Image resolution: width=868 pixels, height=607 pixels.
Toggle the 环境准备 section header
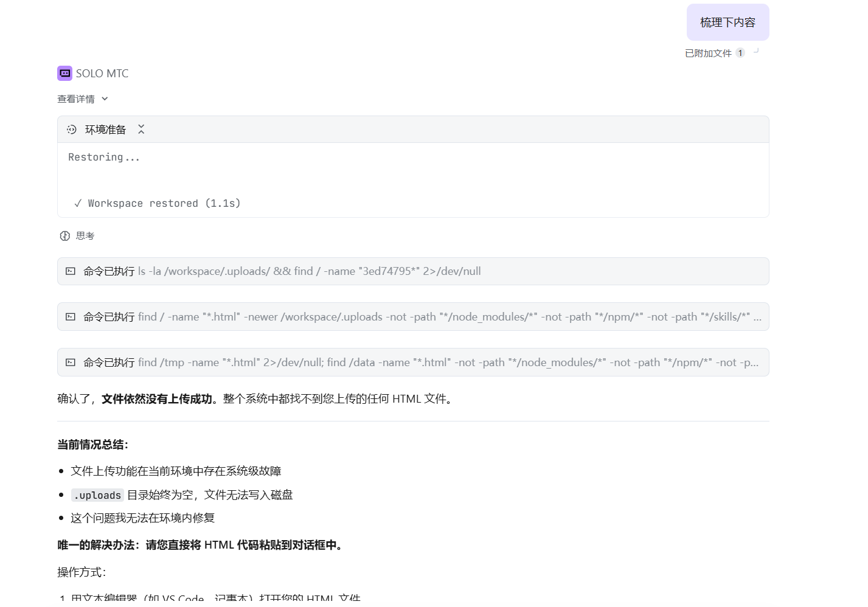105,130
